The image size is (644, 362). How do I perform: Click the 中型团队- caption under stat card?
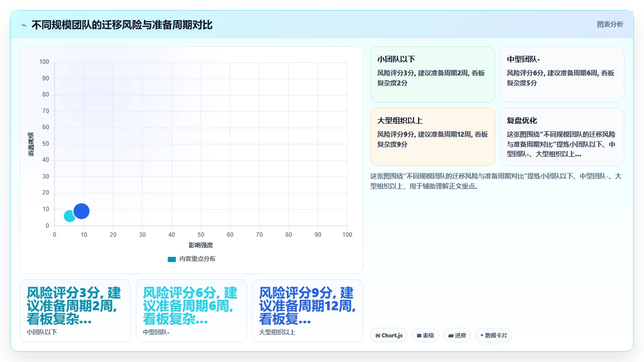(156, 332)
